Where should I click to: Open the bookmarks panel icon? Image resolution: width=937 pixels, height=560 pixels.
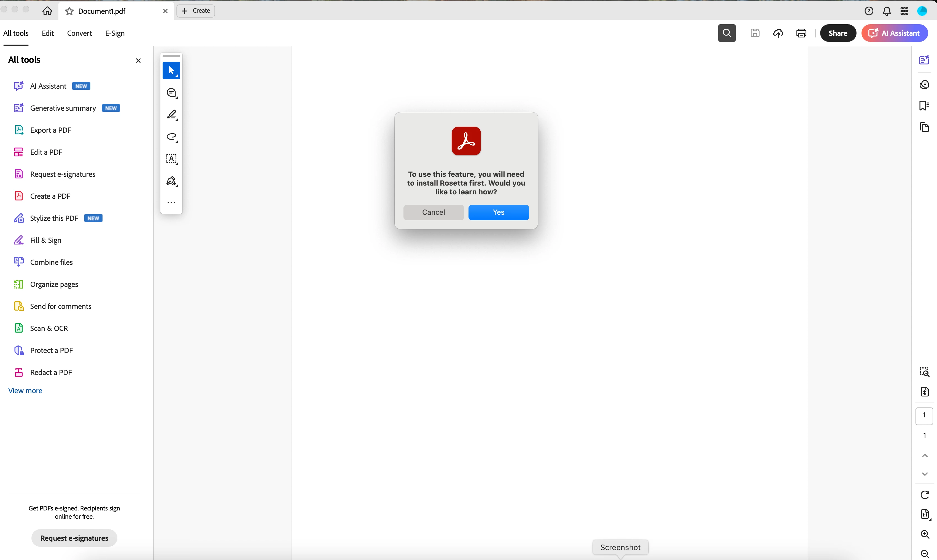click(x=924, y=106)
